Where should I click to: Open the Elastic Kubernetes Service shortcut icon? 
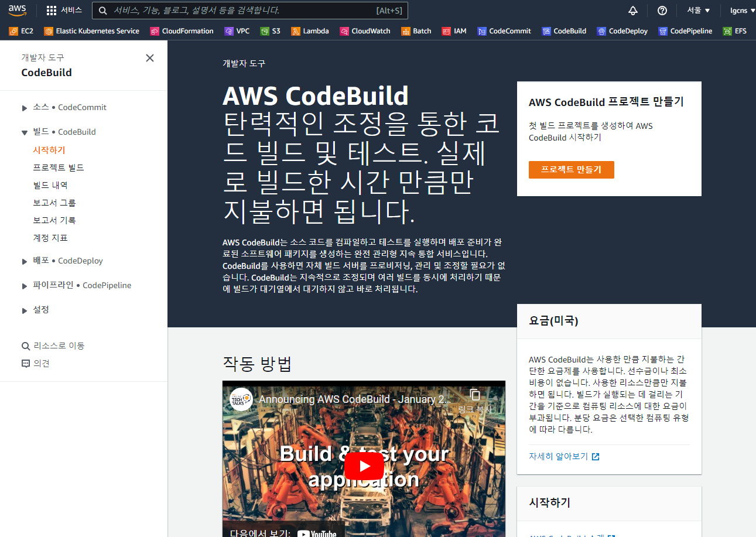coord(49,31)
